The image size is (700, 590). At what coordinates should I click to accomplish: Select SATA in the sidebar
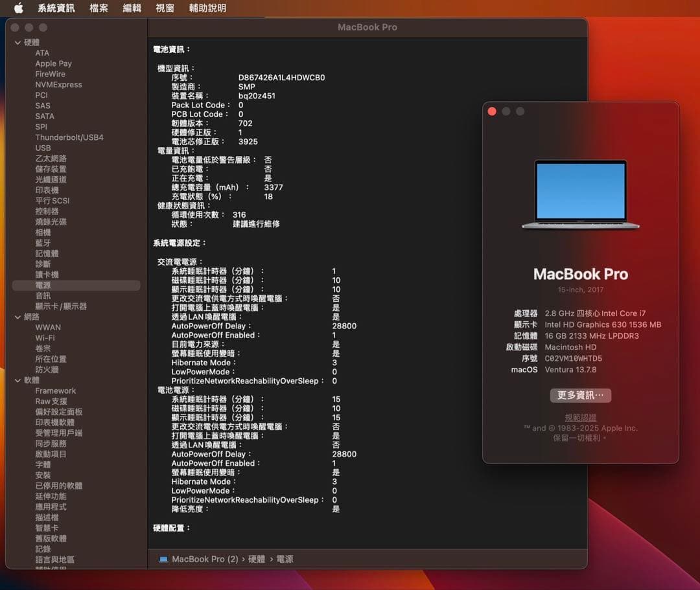(x=44, y=116)
